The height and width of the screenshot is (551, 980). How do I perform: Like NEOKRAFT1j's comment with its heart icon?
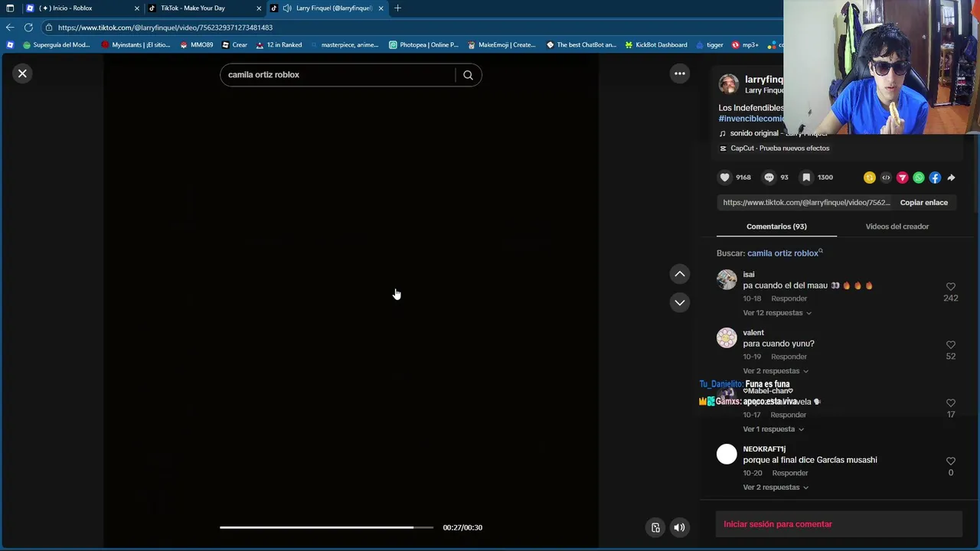point(951,461)
